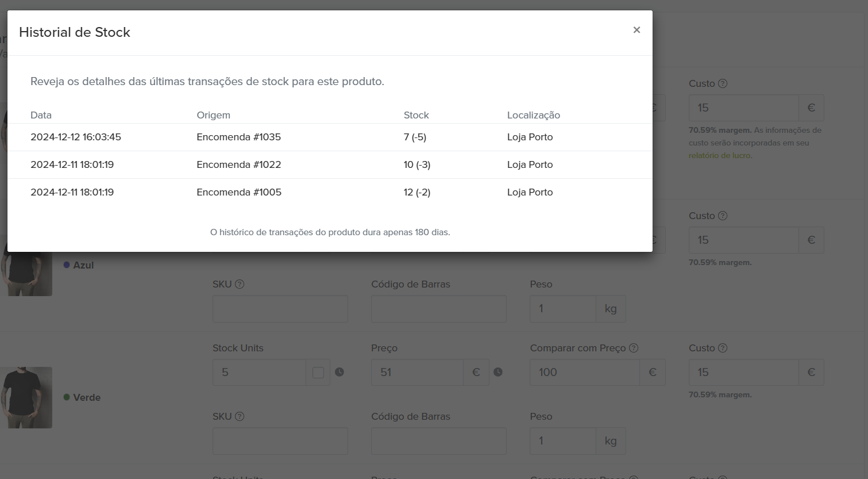Click SKU help icon in Verde row

tap(240, 416)
